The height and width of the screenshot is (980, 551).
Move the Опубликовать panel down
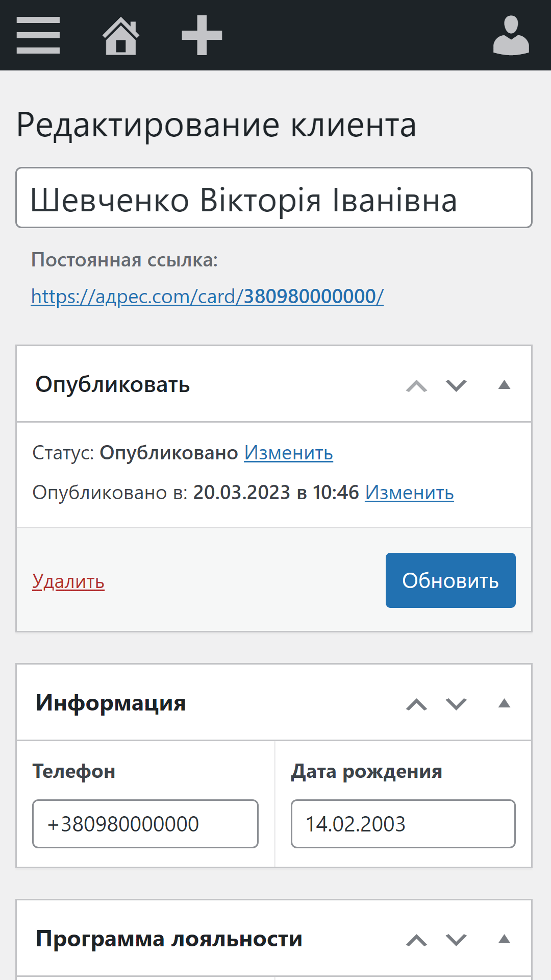click(456, 385)
